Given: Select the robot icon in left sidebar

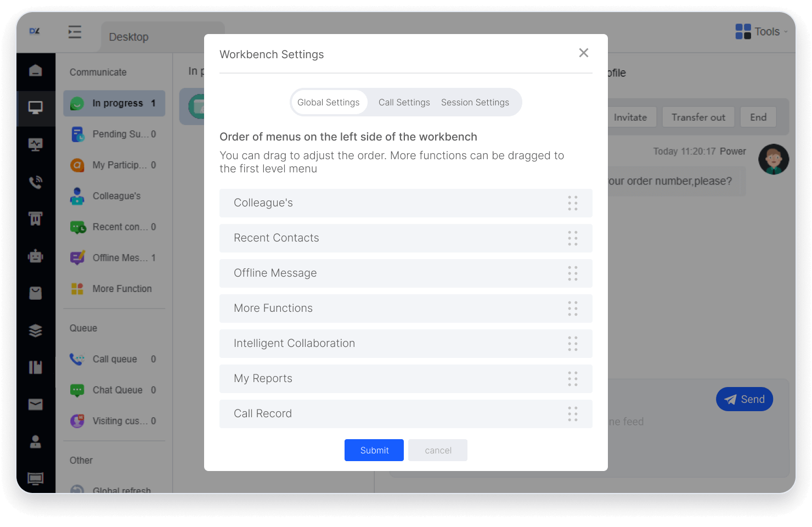Looking at the screenshot, I should 36,256.
